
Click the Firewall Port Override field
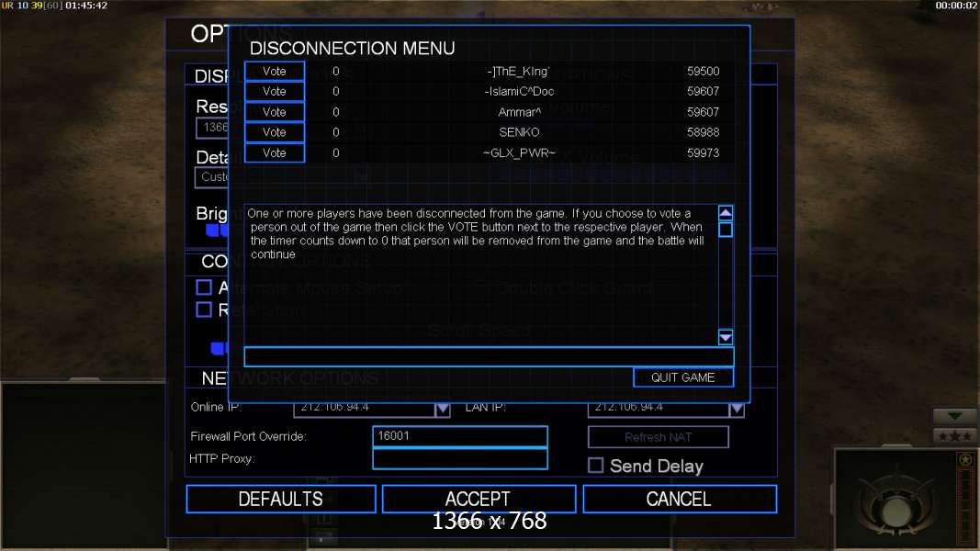460,436
